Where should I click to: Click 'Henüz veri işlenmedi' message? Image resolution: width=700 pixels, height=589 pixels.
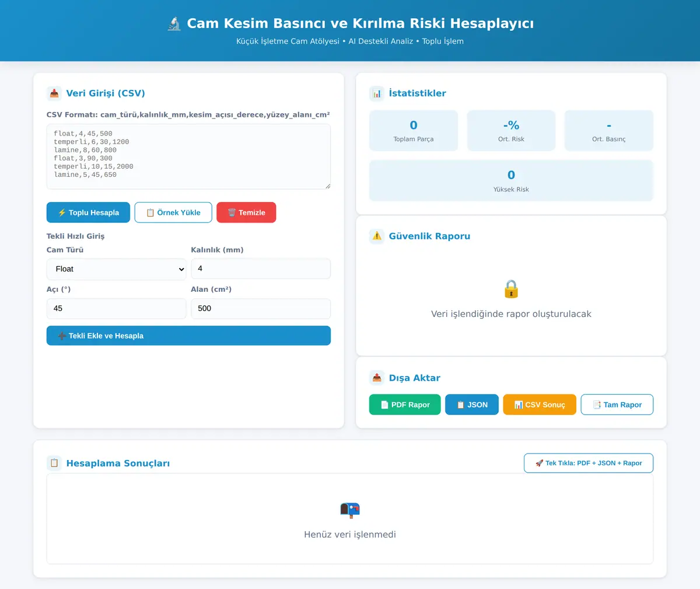(x=350, y=534)
